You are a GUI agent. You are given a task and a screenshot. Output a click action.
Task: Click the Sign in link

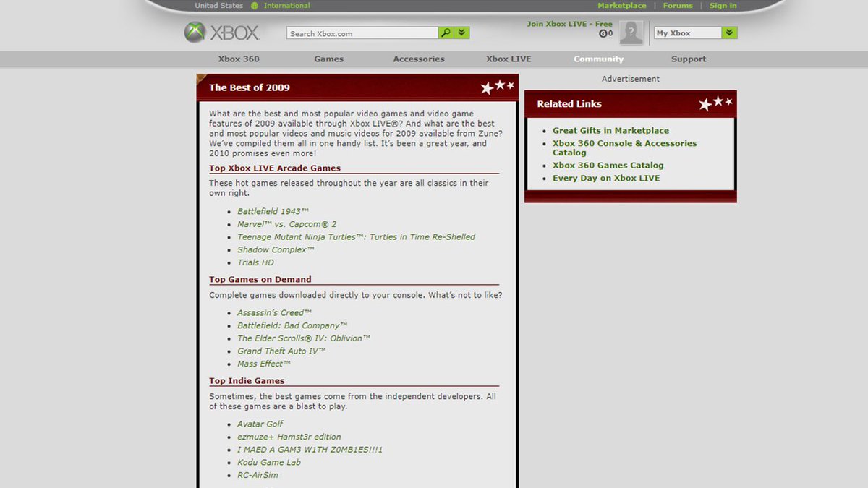pos(723,5)
